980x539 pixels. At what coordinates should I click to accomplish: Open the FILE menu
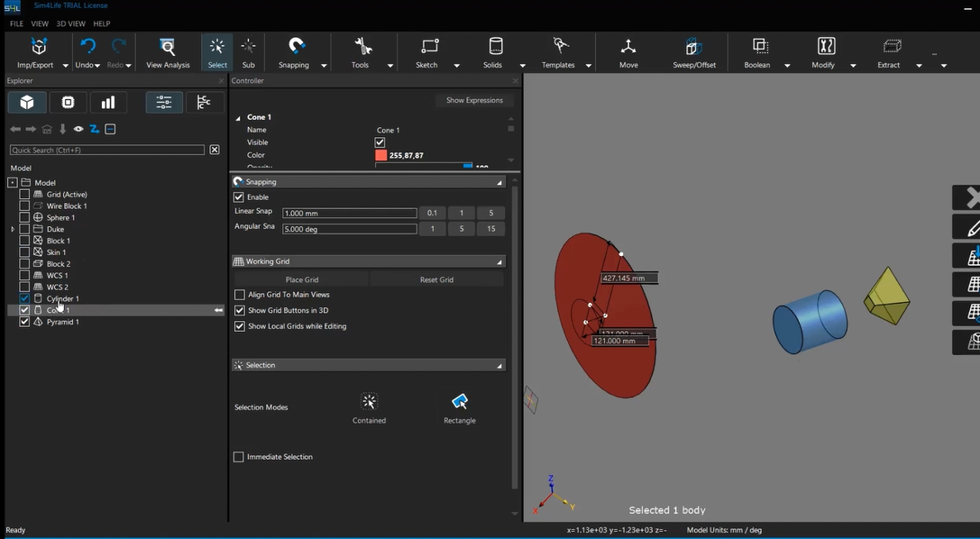(16, 23)
